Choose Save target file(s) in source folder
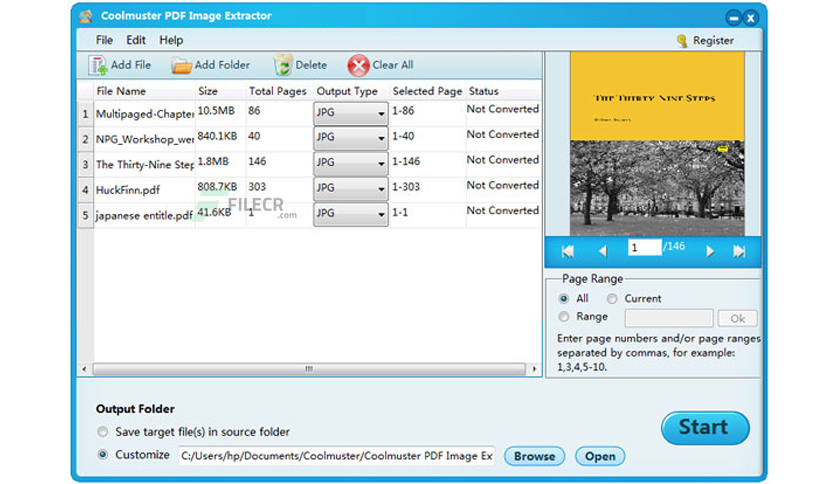The image size is (836, 484). [x=103, y=431]
